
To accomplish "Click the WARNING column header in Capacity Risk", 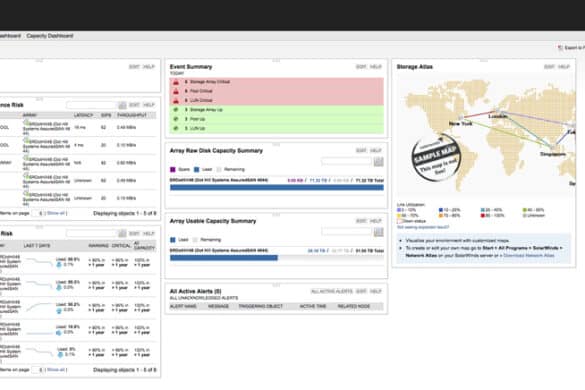I will point(98,246).
